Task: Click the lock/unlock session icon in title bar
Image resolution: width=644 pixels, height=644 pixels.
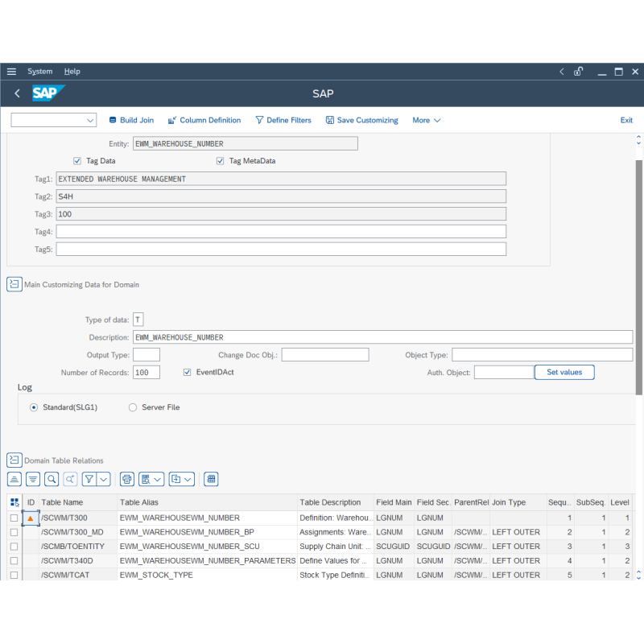Action: point(578,72)
